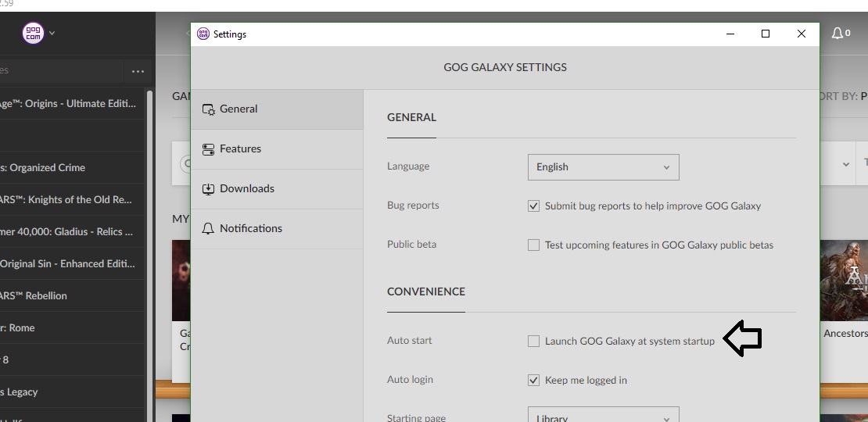Click the Language label

coord(408,166)
